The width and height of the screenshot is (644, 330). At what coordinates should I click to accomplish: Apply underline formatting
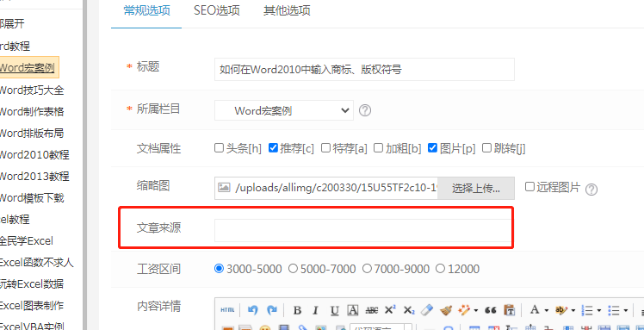(x=335, y=310)
